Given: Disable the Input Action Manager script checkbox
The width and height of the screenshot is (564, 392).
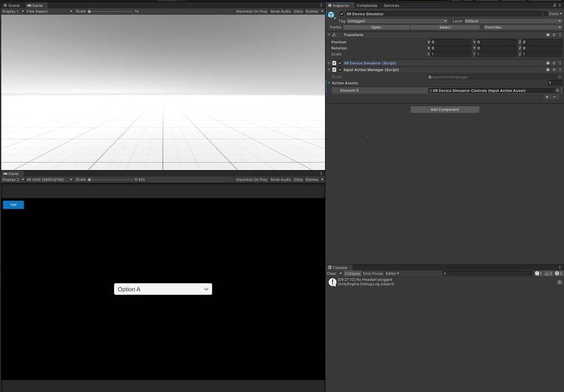Looking at the screenshot, I should coord(339,69).
